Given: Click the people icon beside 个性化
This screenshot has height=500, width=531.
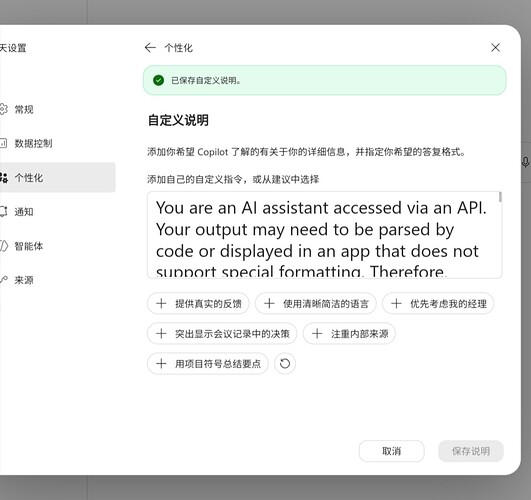Looking at the screenshot, I should point(3,178).
